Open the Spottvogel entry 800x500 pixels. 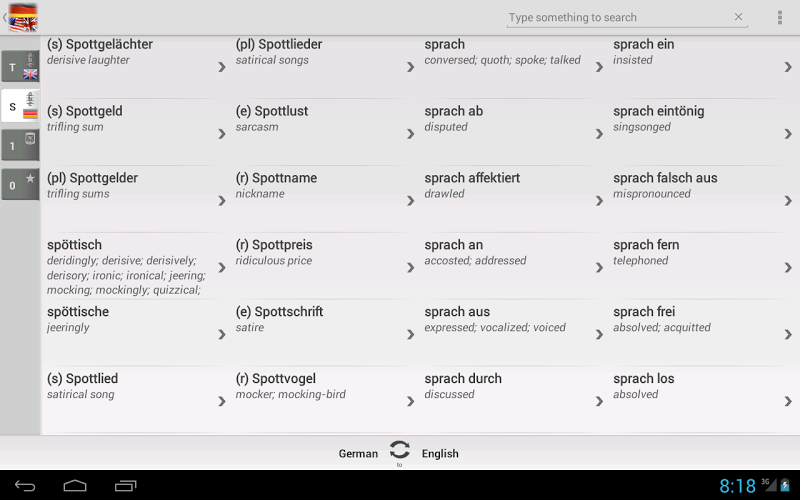318,386
